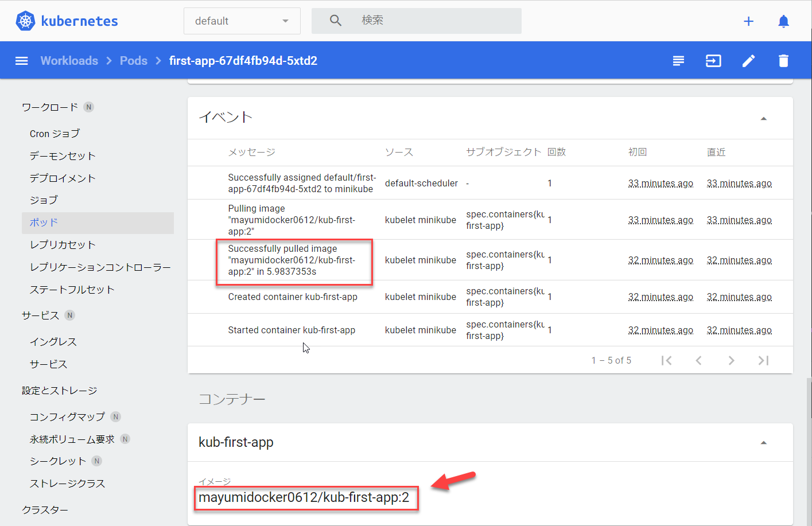The image size is (812, 526).
Task: Click the メッセージ column header
Action: [x=252, y=152]
